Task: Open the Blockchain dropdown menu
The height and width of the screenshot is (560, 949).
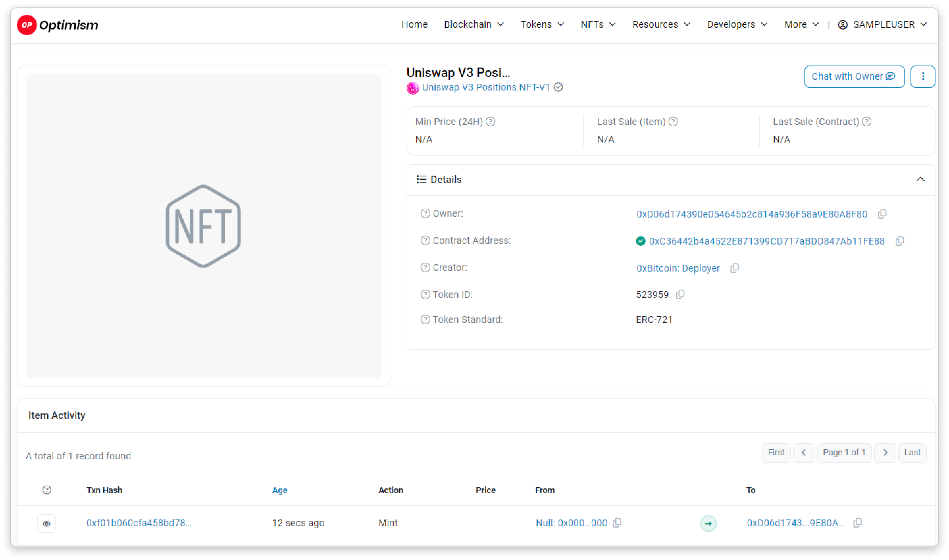Action: [473, 25]
